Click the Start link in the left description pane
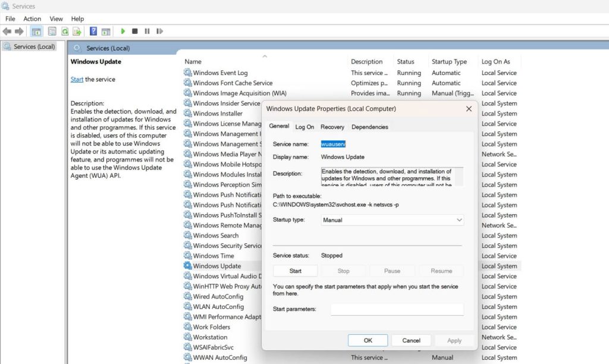Viewport: 609px width, 364px height. coord(77,79)
